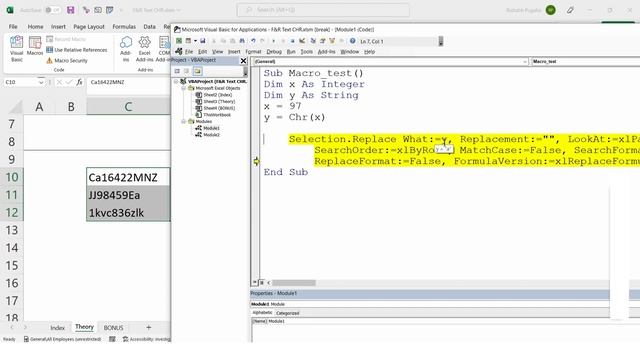Click the Object Browser icon in VBA toolbar
640x360 pixels.
coord(332,41)
